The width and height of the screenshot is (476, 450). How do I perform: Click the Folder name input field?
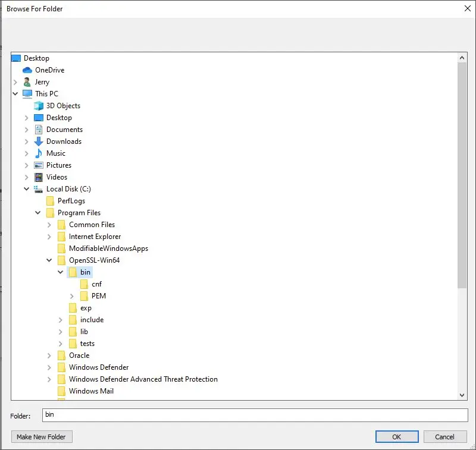(255, 415)
